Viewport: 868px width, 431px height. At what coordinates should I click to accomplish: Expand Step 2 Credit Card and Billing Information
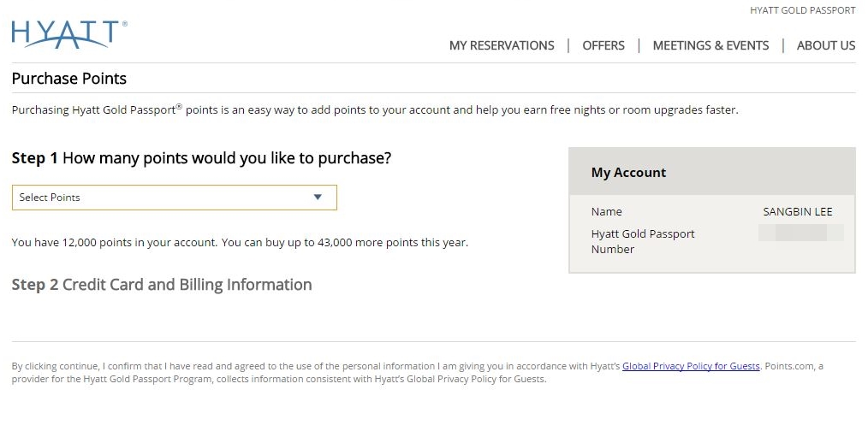[162, 285]
